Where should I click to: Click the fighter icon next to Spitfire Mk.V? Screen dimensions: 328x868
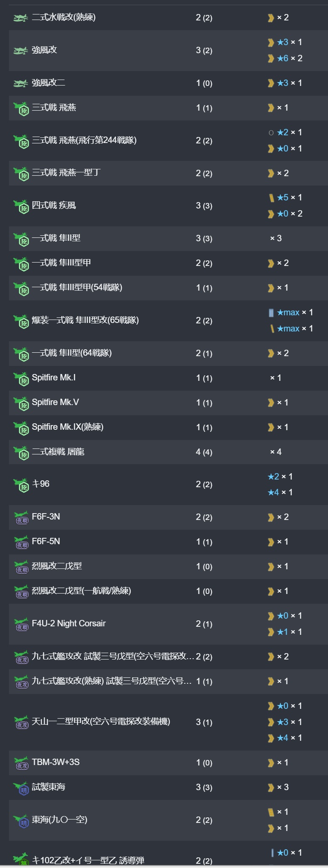point(21,403)
